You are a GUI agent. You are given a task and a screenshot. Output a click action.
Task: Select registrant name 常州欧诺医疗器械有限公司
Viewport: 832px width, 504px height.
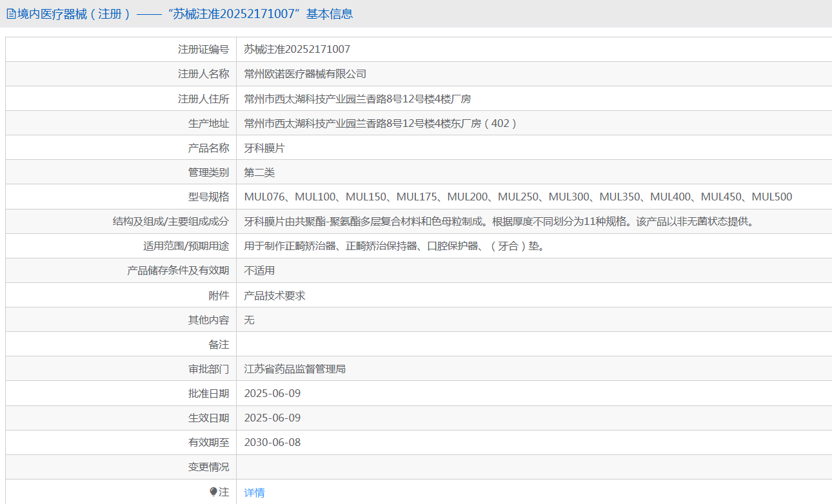[305, 74]
